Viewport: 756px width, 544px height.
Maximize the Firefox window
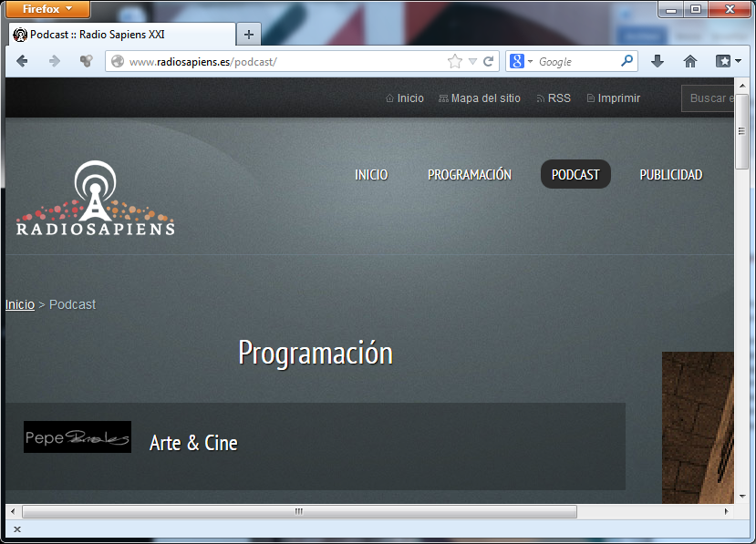coord(696,9)
